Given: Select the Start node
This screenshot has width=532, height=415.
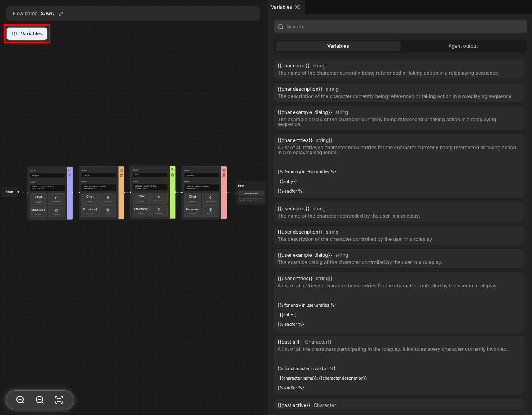Looking at the screenshot, I should tap(10, 192).
